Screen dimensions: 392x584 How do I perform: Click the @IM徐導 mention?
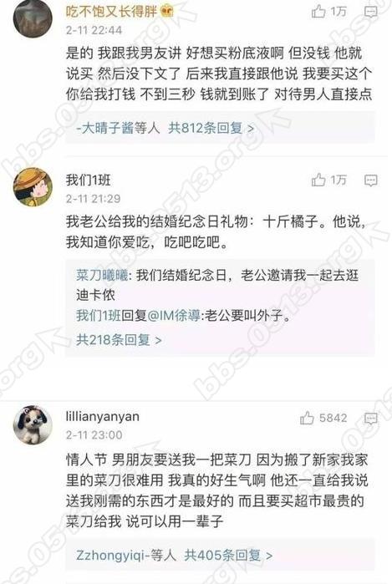coord(174,316)
